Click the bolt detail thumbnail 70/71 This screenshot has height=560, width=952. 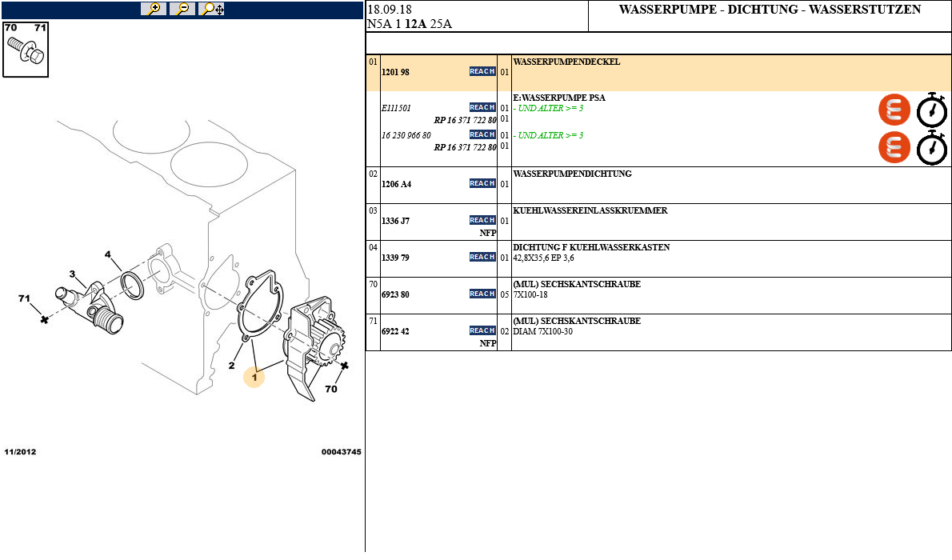(26, 49)
